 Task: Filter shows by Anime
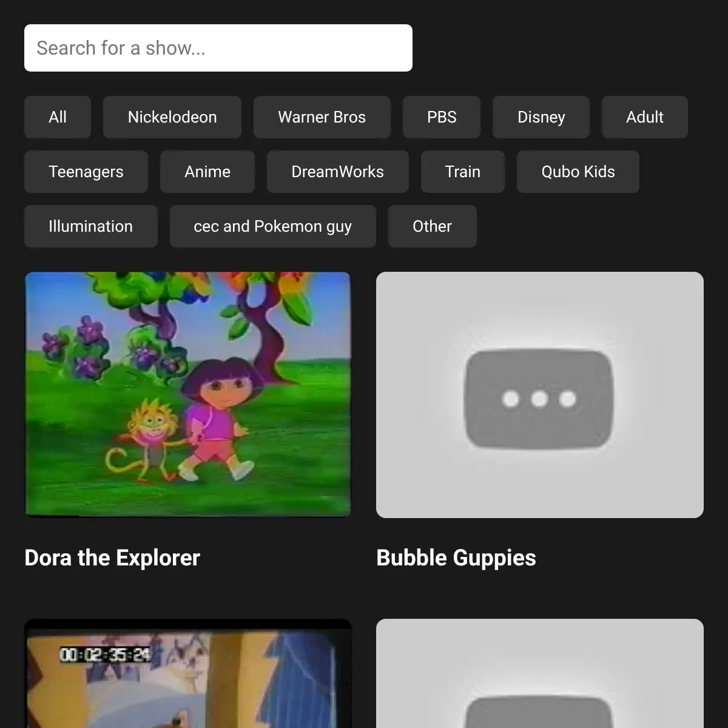point(207,172)
